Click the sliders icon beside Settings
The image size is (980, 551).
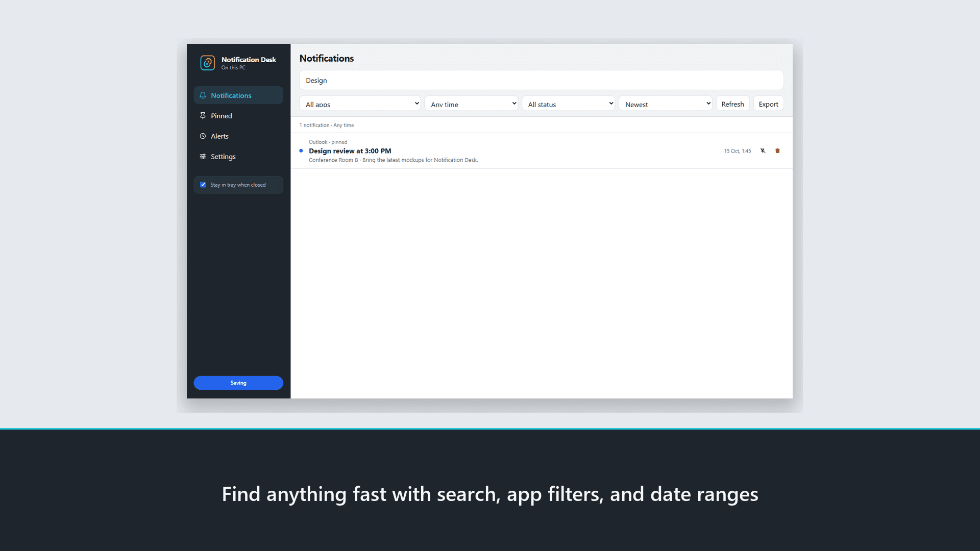point(203,157)
